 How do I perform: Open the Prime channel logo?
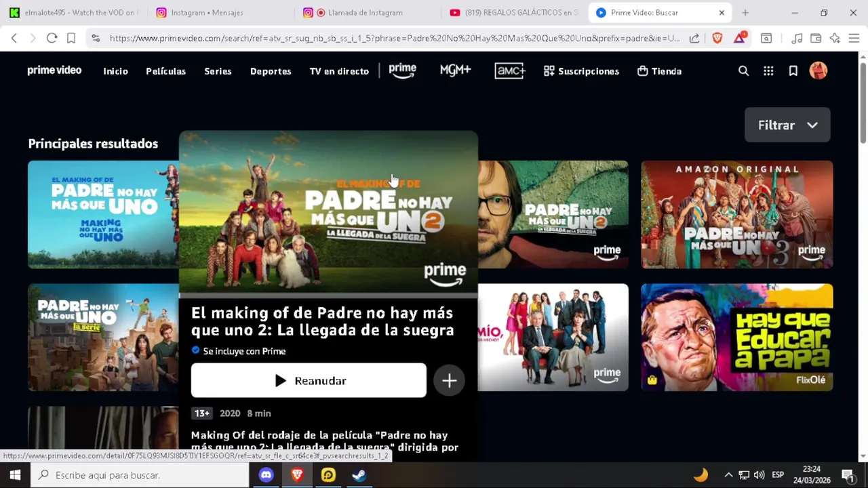402,70
